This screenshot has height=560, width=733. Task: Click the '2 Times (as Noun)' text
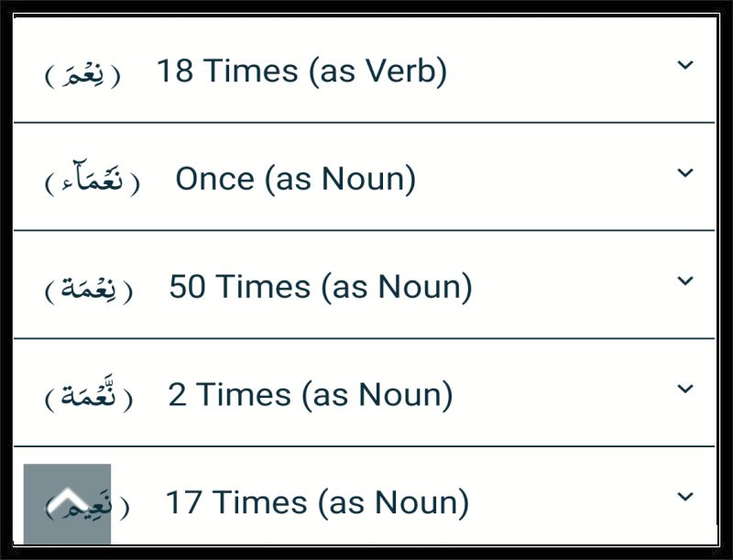(x=311, y=395)
